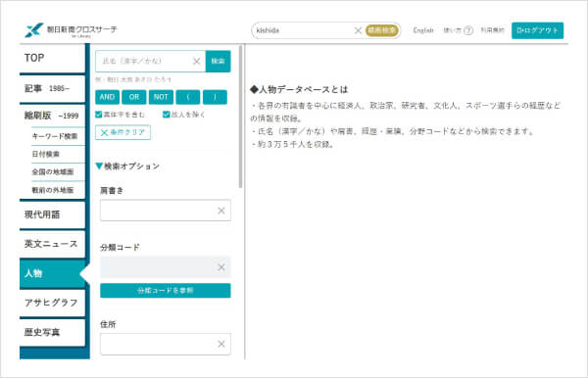Open the help question-mark icon
This screenshot has height=378, width=588.
click(x=468, y=30)
